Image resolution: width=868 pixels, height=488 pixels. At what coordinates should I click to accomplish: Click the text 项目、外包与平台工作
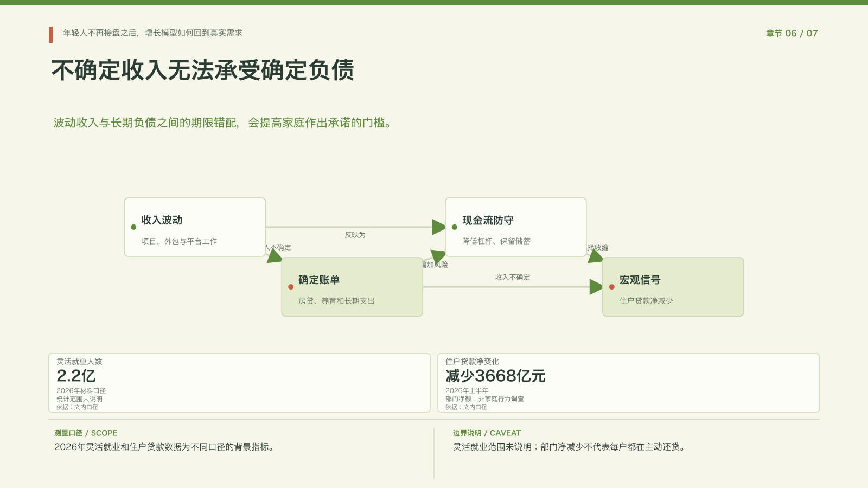click(x=179, y=241)
